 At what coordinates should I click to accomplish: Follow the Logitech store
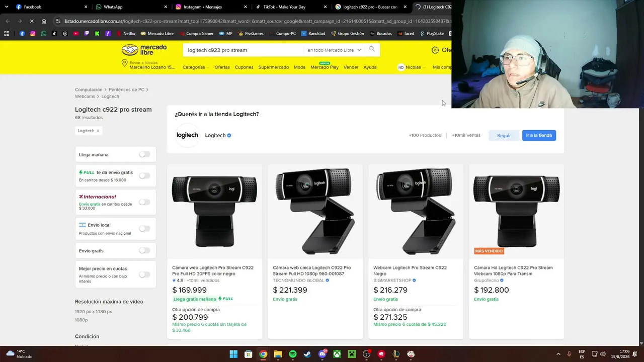[504, 135]
